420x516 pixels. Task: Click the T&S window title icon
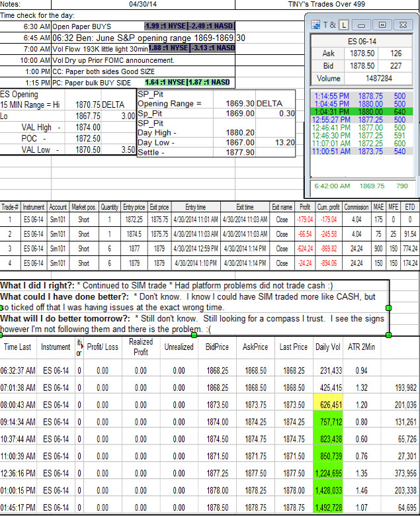pyautogui.click(x=315, y=25)
